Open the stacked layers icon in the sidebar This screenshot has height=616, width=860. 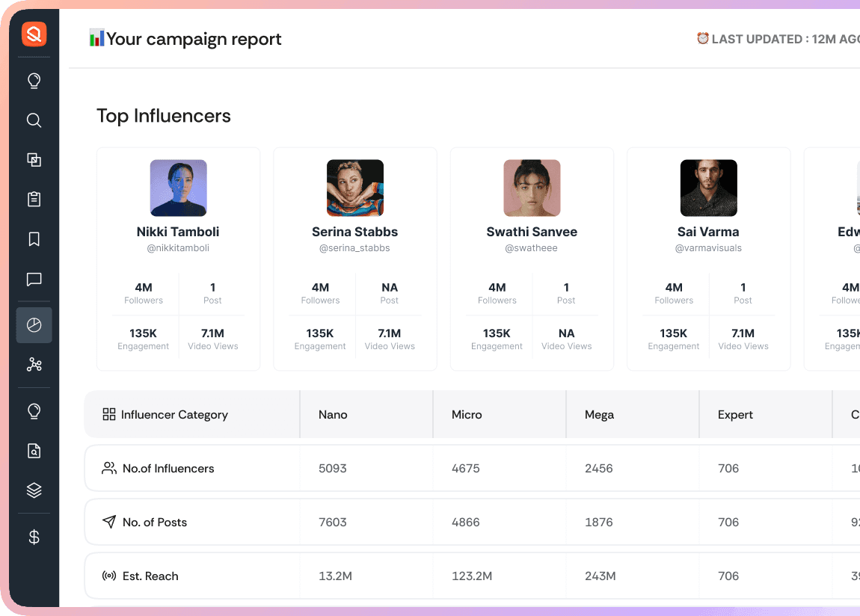[34, 490]
